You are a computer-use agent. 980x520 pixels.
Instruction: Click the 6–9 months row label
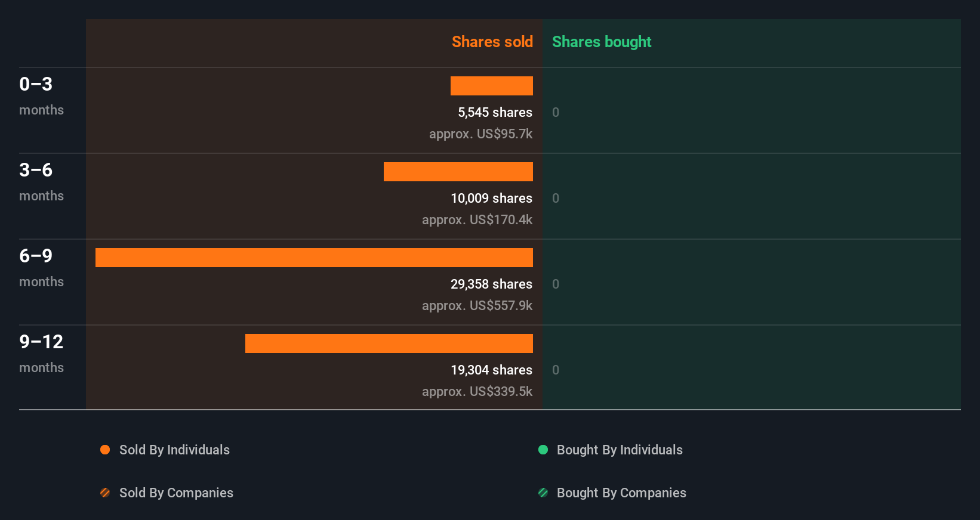pos(41,268)
